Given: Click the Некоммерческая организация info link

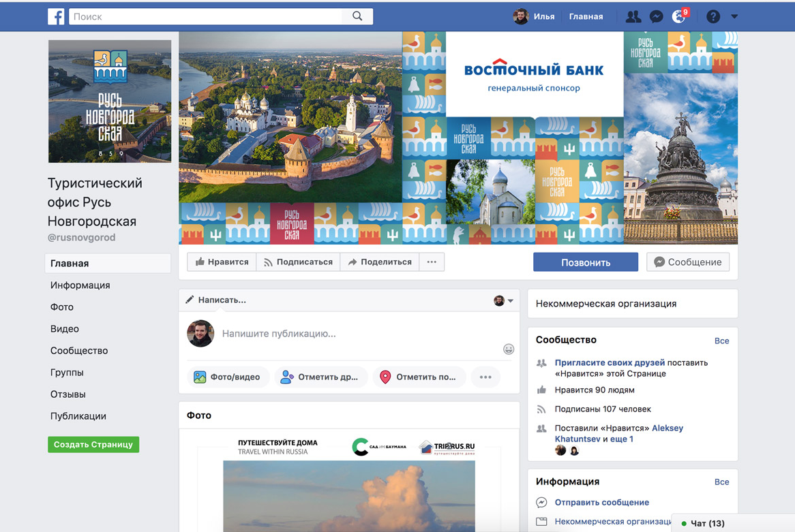Looking at the screenshot, I should click(613, 521).
